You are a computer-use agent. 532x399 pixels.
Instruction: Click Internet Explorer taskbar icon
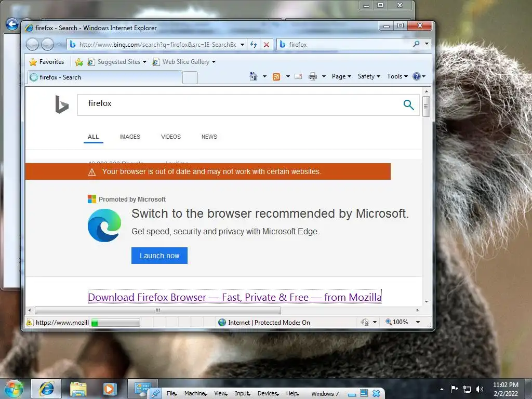(x=46, y=389)
